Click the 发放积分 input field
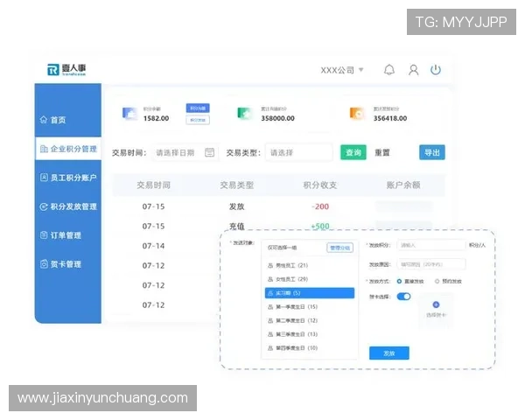 [431, 245]
